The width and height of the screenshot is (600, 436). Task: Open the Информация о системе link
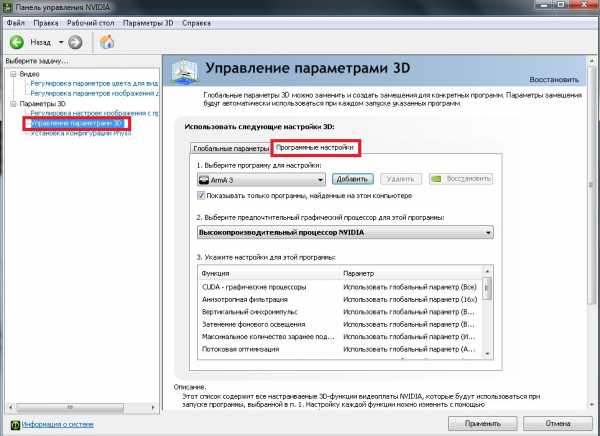click(x=57, y=425)
